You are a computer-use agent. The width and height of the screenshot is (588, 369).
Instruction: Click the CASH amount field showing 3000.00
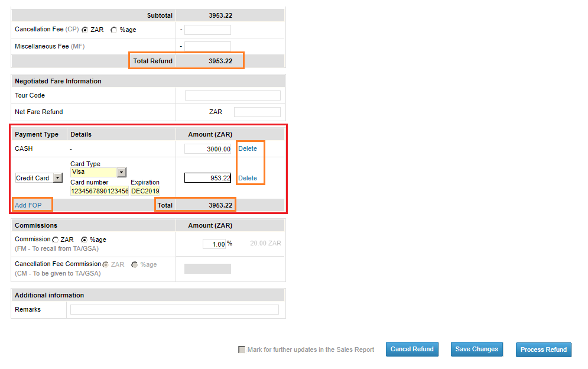pos(207,148)
